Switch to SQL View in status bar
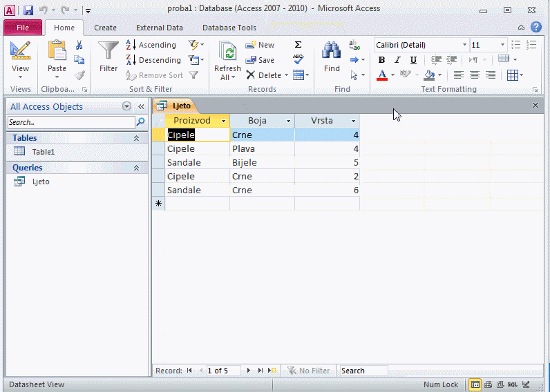This screenshot has height=392, width=550. (513, 384)
